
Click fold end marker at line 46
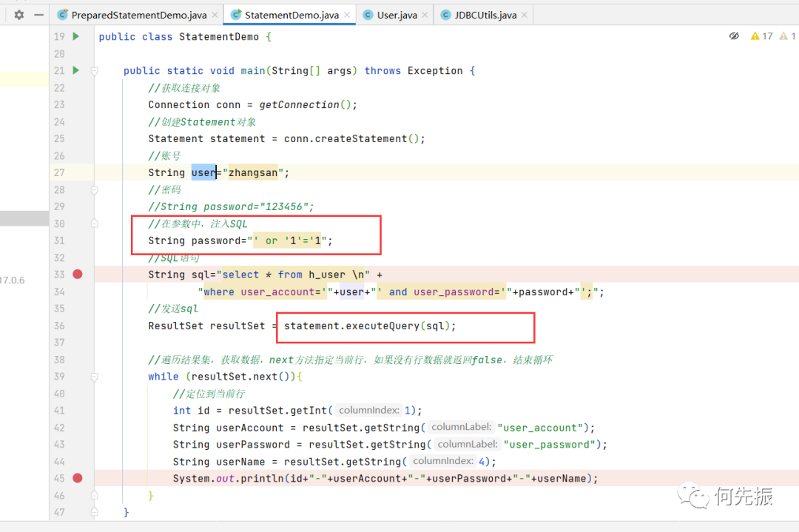click(x=94, y=495)
